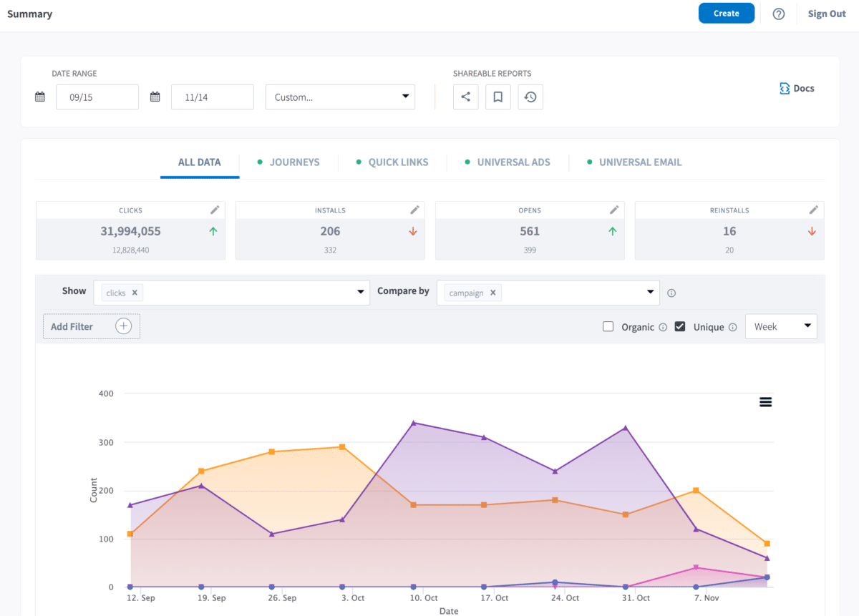The height and width of the screenshot is (616, 859).
Task: Click the Create button
Action: pos(726,13)
